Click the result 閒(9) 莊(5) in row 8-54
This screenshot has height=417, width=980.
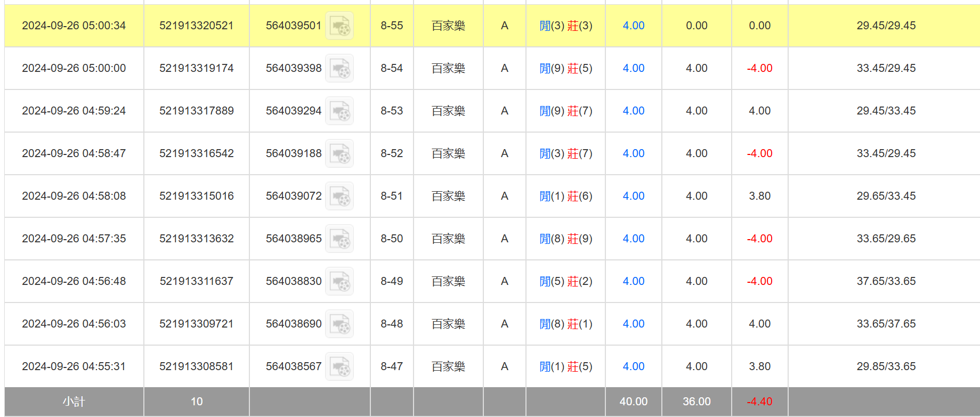click(565, 68)
